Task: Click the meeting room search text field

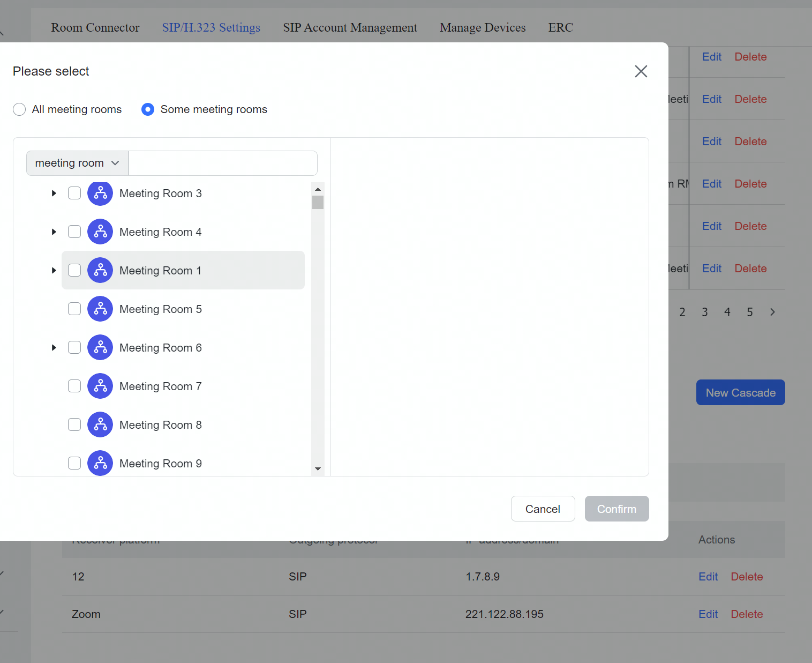Action: 223,163
